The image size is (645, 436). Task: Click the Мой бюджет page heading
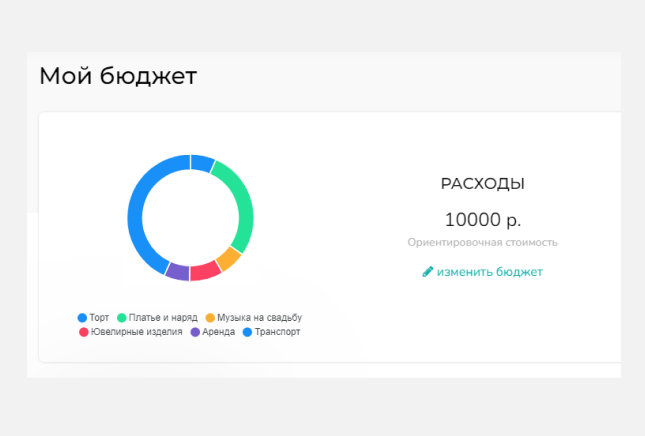(x=118, y=76)
